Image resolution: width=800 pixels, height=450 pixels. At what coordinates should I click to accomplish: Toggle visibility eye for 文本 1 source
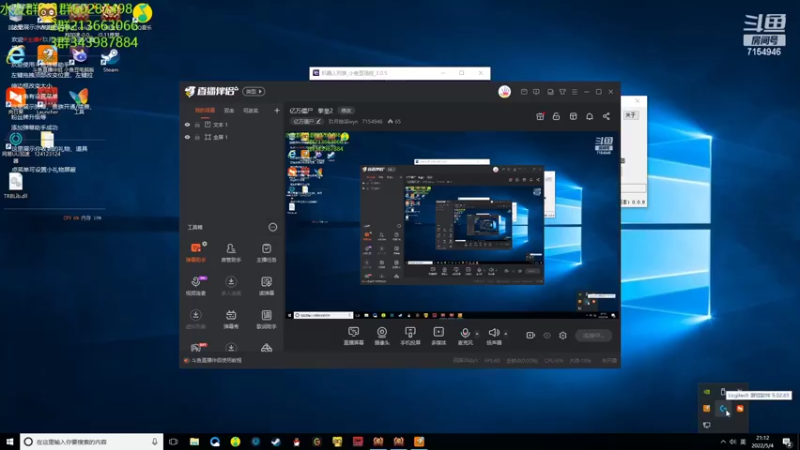(187, 124)
